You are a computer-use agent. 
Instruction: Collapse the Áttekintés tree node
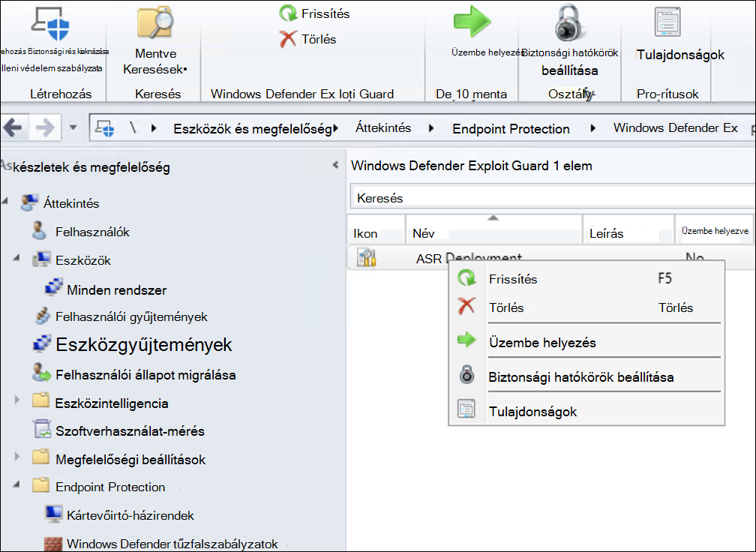[5, 200]
